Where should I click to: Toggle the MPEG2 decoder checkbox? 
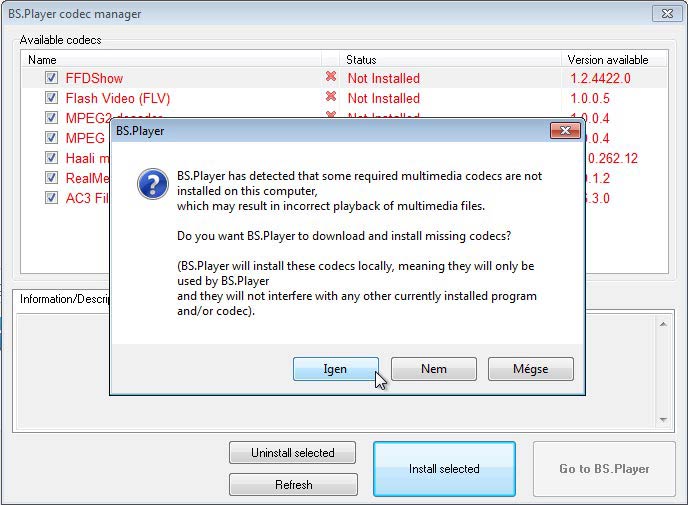(x=51, y=118)
